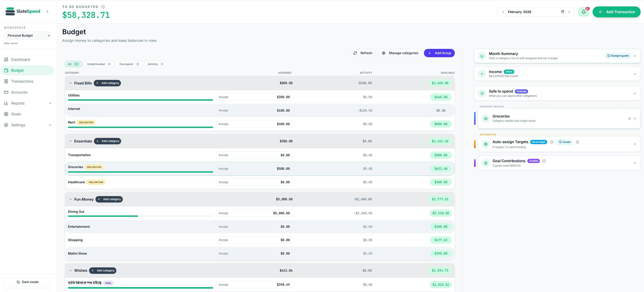
Task: Click the Goals sidebar icon
Action: click(6, 114)
